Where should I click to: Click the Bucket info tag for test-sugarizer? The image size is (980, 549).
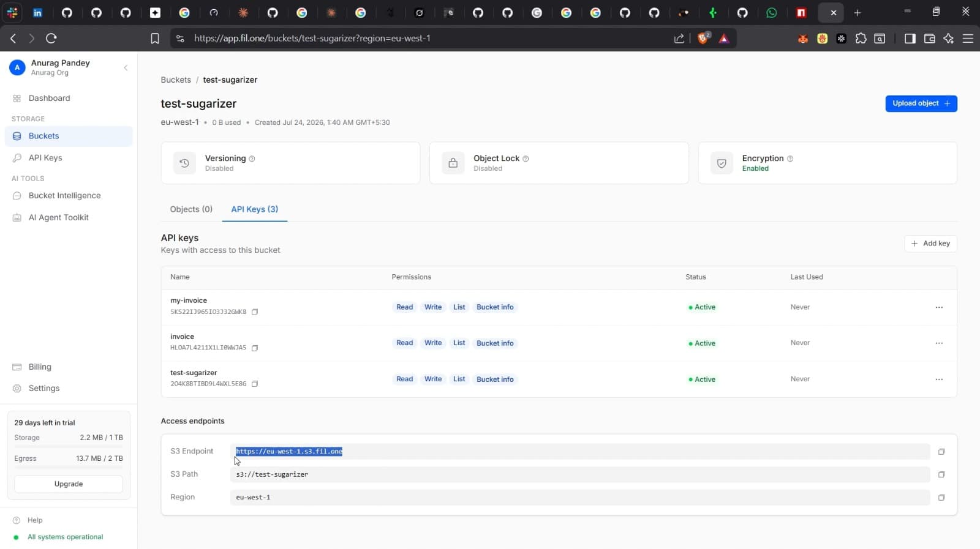[495, 379]
